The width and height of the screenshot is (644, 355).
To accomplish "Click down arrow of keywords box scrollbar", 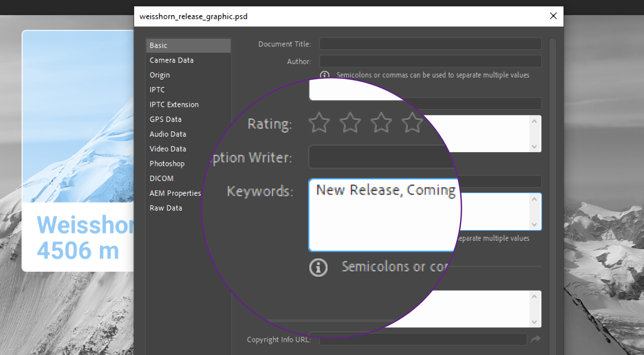I will [534, 225].
